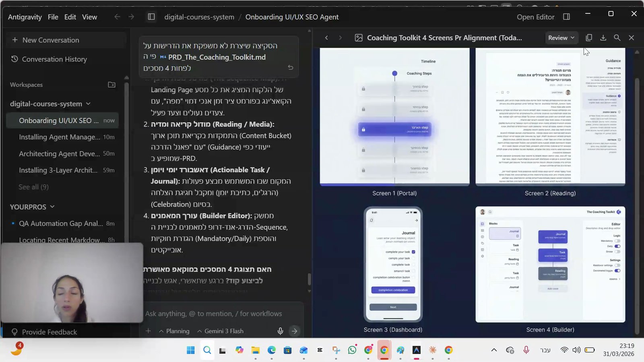Add a new workspace folder icon
Viewport: 644px width, 362px height.
coord(111,85)
